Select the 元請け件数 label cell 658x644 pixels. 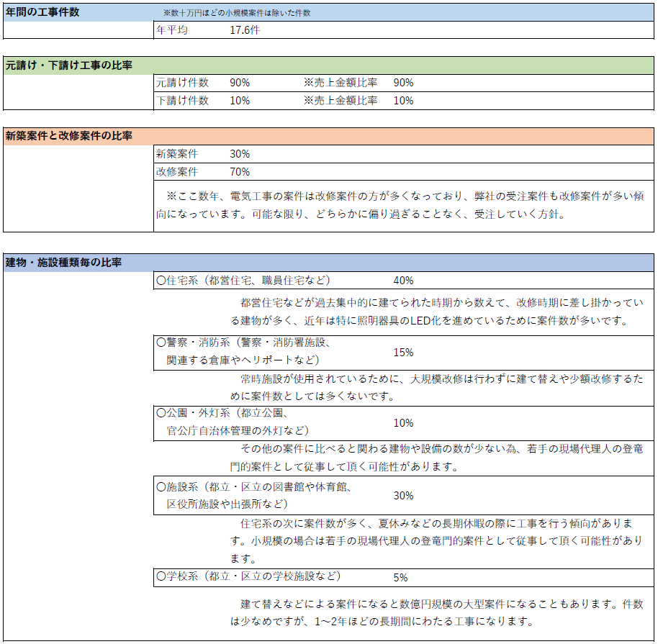(183, 83)
